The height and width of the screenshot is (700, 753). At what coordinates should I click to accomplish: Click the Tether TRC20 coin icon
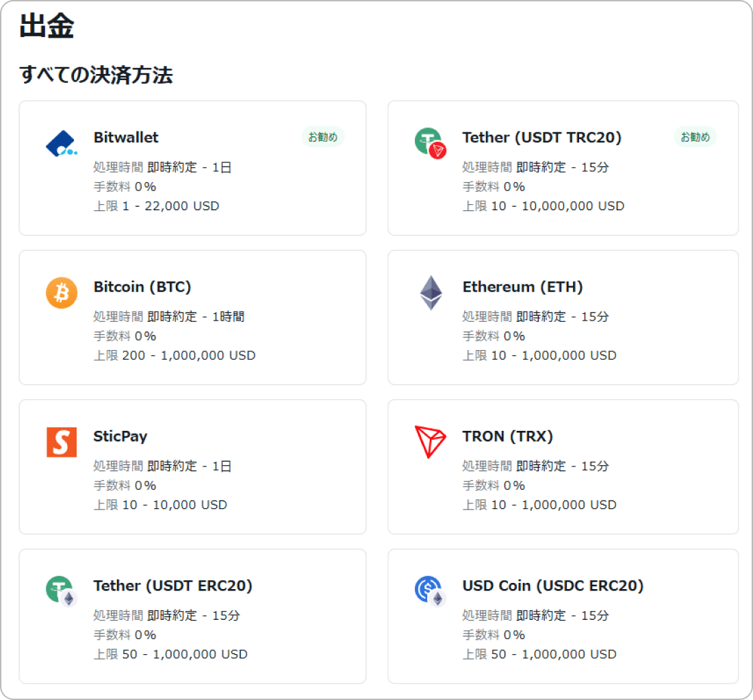pos(431,143)
